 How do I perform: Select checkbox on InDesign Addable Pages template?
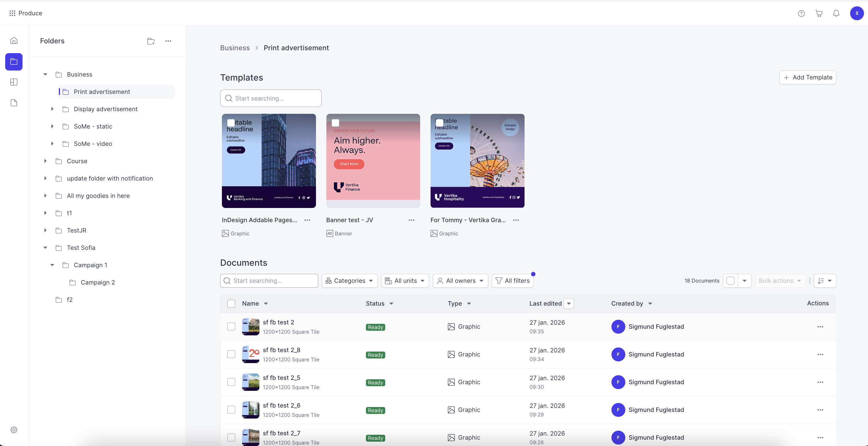point(231,123)
